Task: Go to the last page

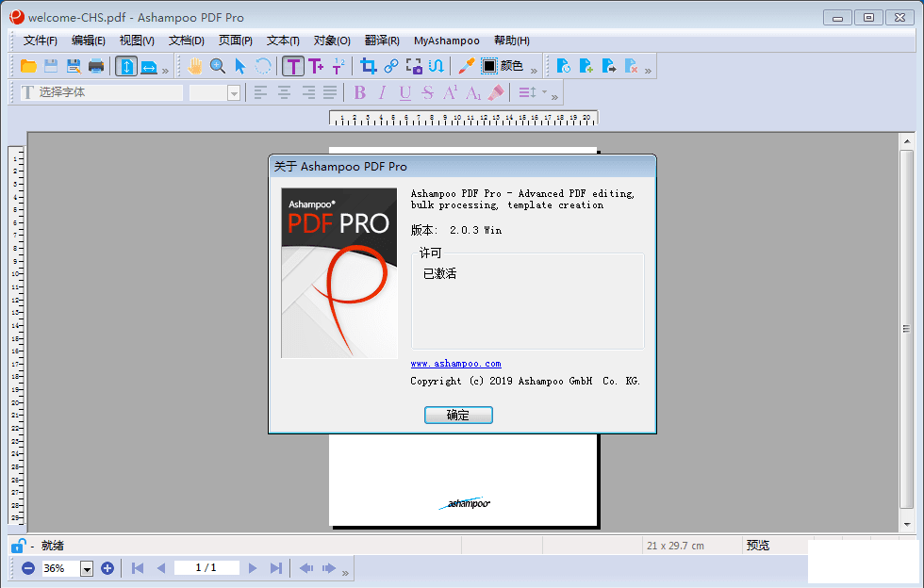Action: pos(275,568)
